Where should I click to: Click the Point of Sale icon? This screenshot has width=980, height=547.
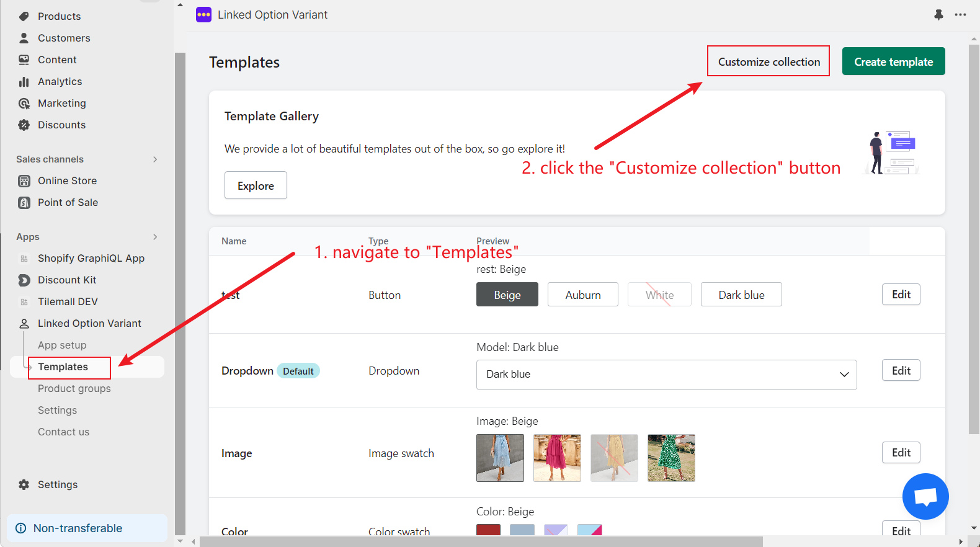coord(24,203)
